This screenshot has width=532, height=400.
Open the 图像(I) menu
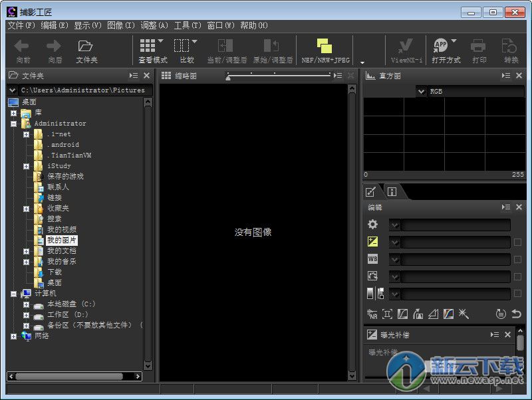point(120,25)
